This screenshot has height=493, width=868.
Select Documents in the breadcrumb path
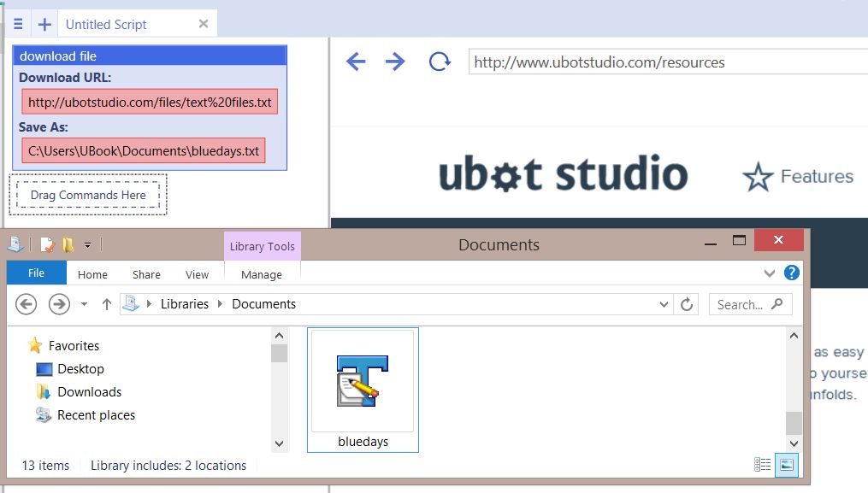(x=263, y=304)
